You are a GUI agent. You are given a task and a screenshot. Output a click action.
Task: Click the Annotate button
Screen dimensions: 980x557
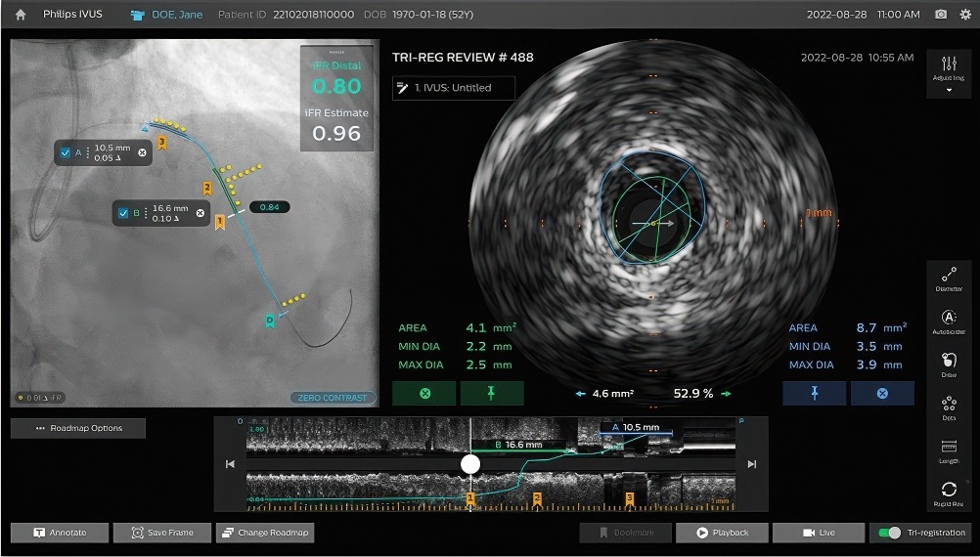tap(60, 533)
